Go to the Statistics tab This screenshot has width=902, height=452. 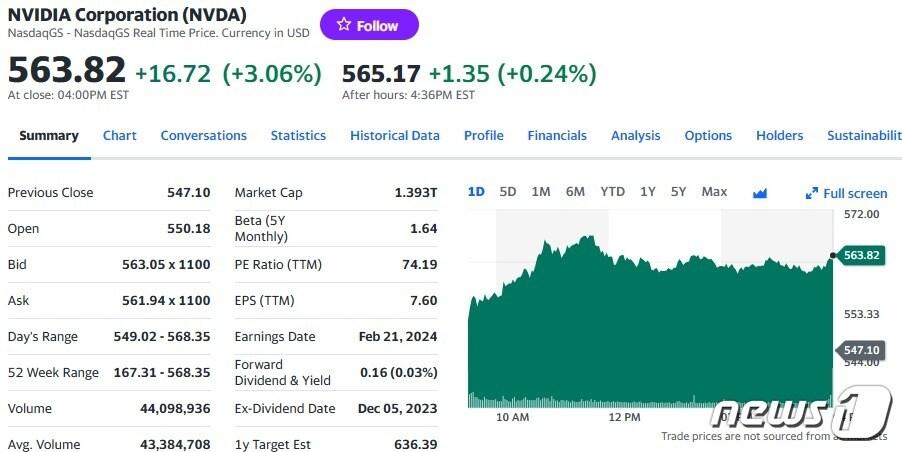pyautogui.click(x=298, y=135)
